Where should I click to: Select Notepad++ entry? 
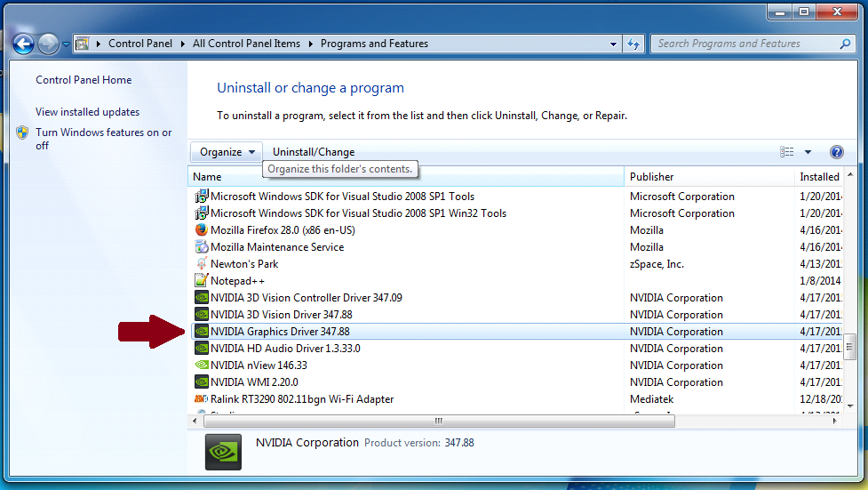click(237, 281)
